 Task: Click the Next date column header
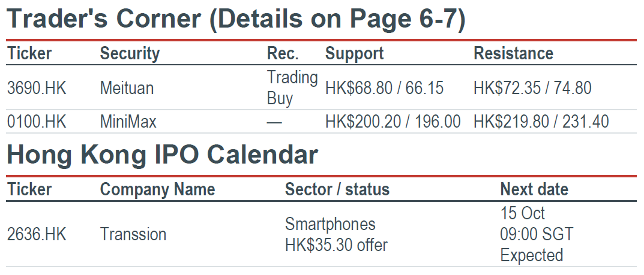coord(534,190)
